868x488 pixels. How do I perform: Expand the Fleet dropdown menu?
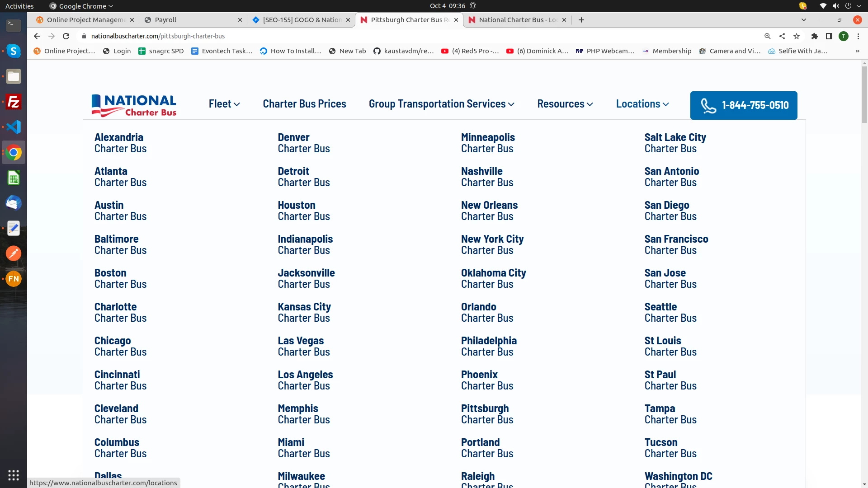click(x=224, y=104)
